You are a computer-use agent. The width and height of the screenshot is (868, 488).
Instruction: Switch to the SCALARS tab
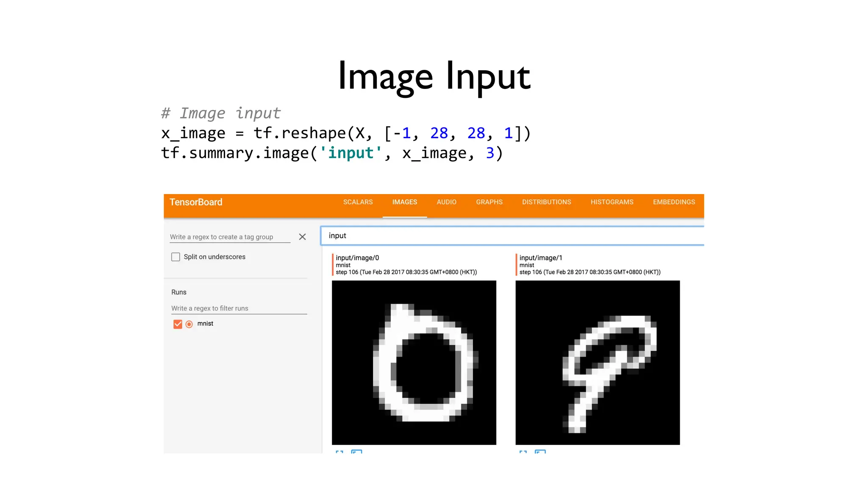point(358,202)
